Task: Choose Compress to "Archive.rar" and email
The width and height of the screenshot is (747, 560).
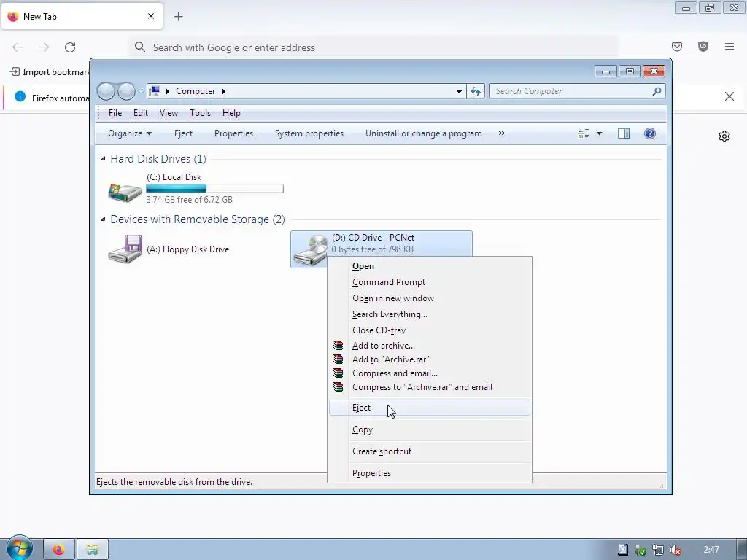Action: [429, 387]
